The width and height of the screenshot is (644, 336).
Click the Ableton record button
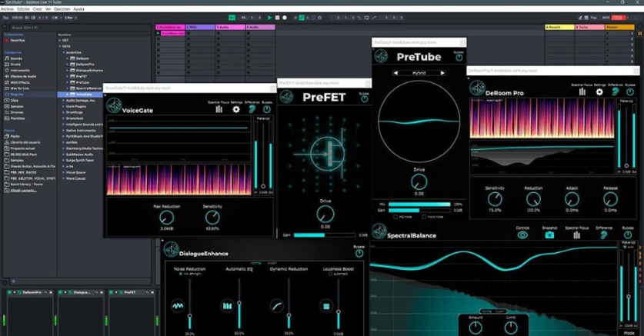[285, 18]
